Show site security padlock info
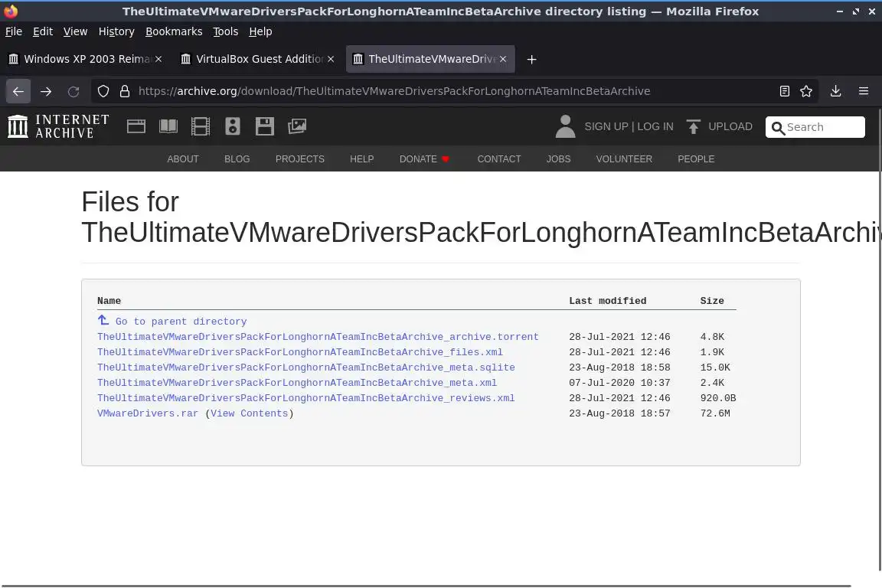This screenshot has height=588, width=882. 125,91
